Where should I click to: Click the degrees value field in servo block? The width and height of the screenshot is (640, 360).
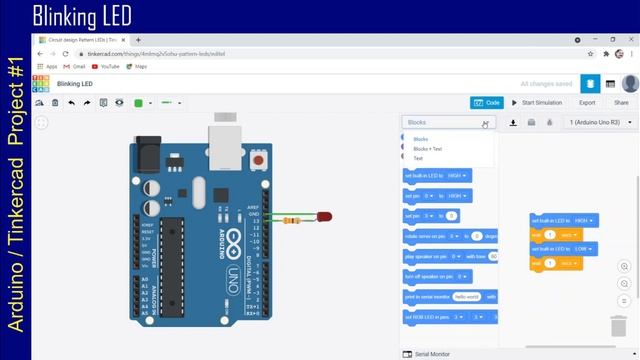click(476, 236)
